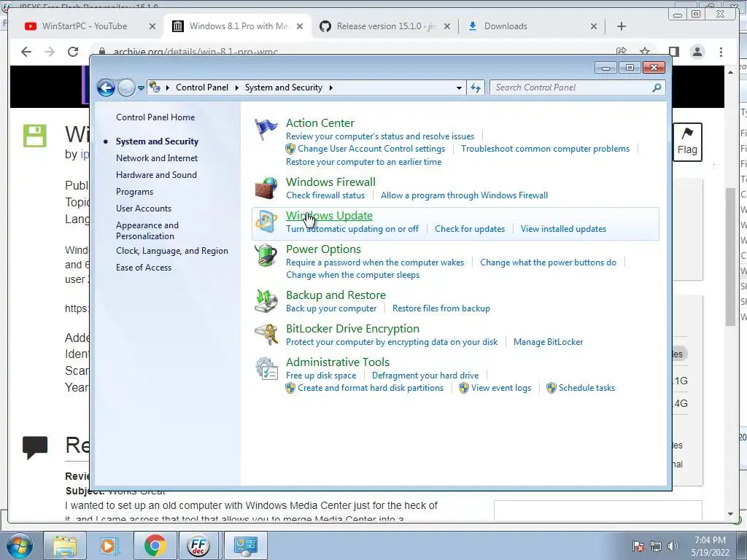Click Check for updates link
This screenshot has width=747, height=560.
pos(469,229)
